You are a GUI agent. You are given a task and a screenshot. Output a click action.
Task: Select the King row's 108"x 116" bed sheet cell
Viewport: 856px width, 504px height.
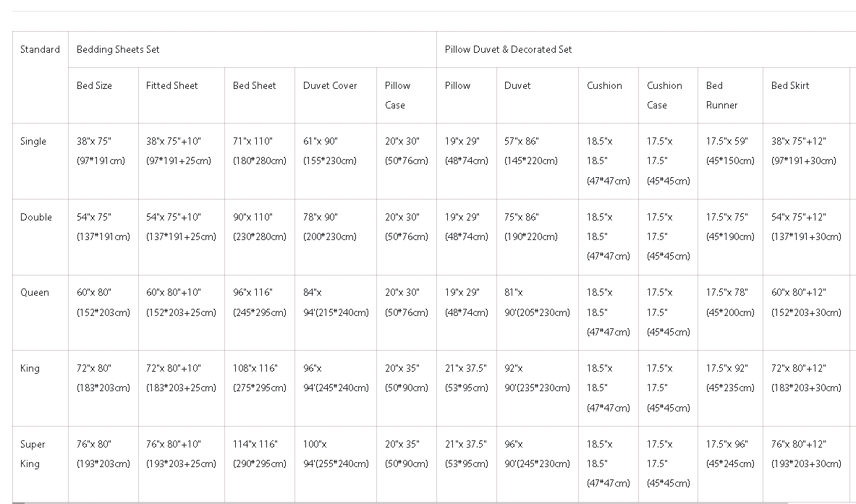(x=260, y=377)
